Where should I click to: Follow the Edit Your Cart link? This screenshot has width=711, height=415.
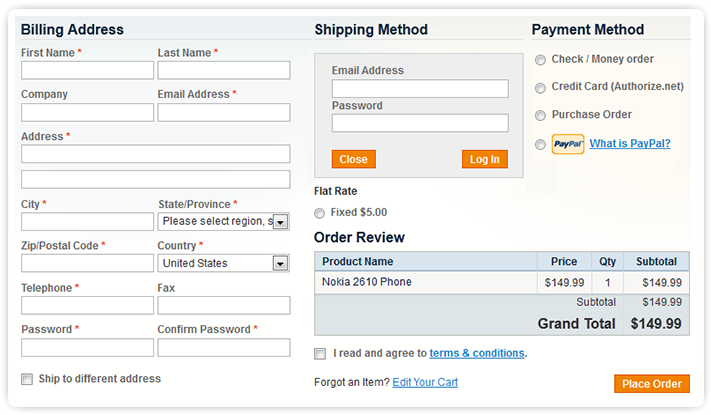click(425, 382)
